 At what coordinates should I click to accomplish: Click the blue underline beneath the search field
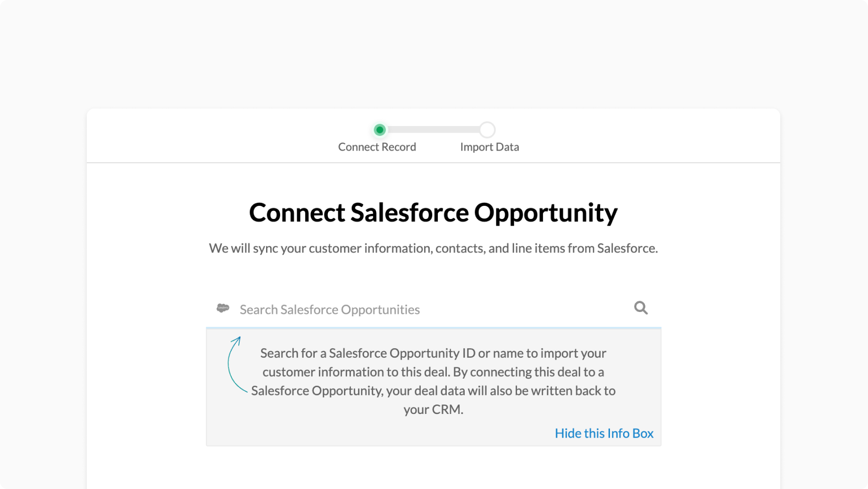434,327
